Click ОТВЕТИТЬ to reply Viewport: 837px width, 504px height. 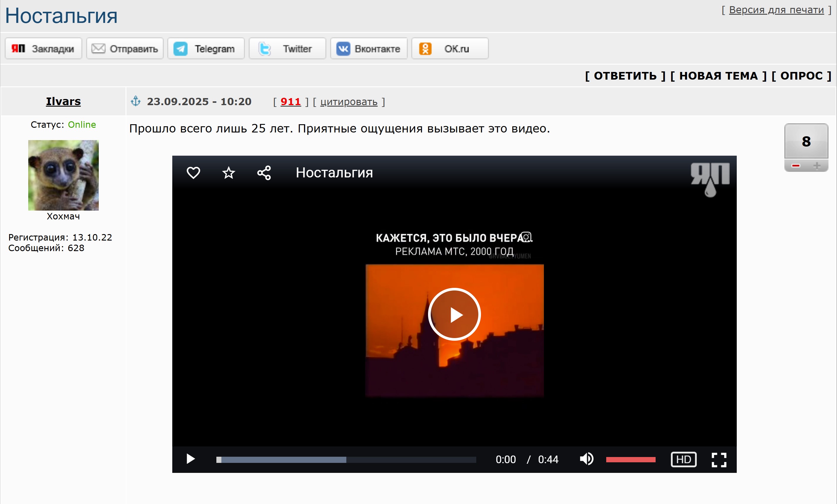point(625,76)
